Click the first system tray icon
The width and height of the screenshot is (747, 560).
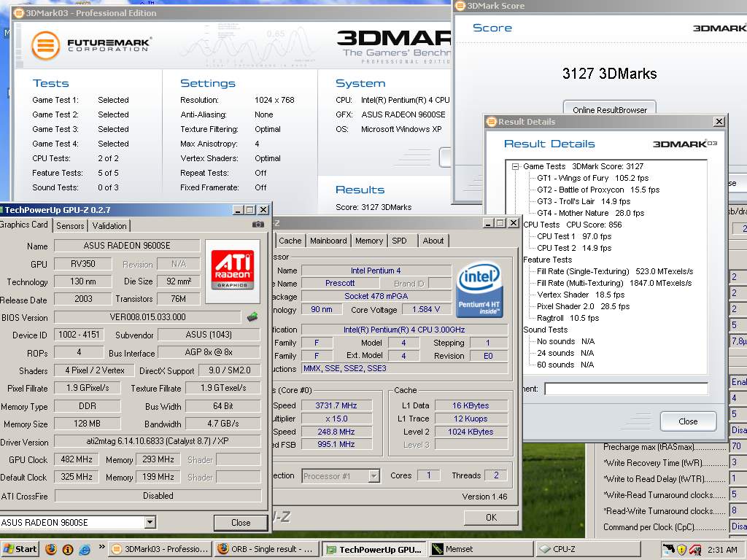(x=669, y=549)
